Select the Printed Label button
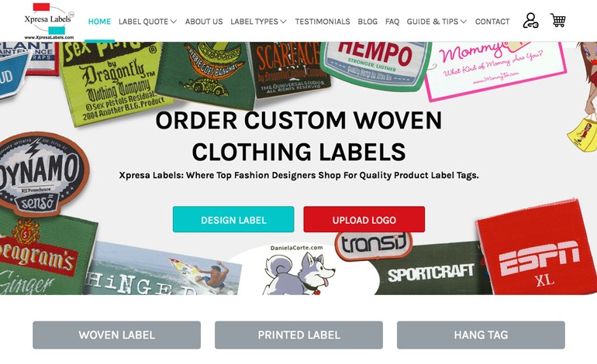Image resolution: width=597 pixels, height=364 pixels. tap(298, 335)
